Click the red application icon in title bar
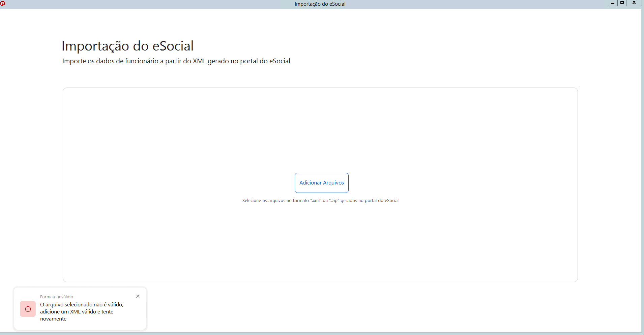This screenshot has height=335, width=644. (x=3, y=4)
